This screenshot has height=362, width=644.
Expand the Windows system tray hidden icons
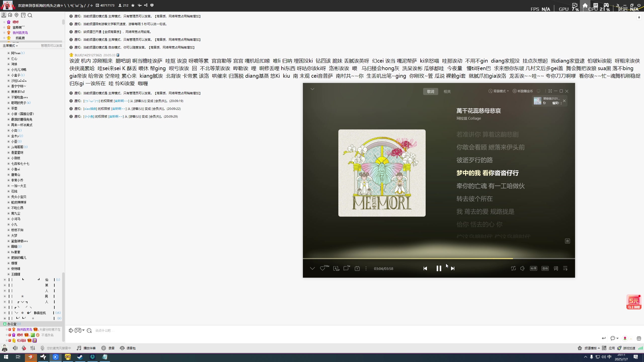pyautogui.click(x=586, y=357)
